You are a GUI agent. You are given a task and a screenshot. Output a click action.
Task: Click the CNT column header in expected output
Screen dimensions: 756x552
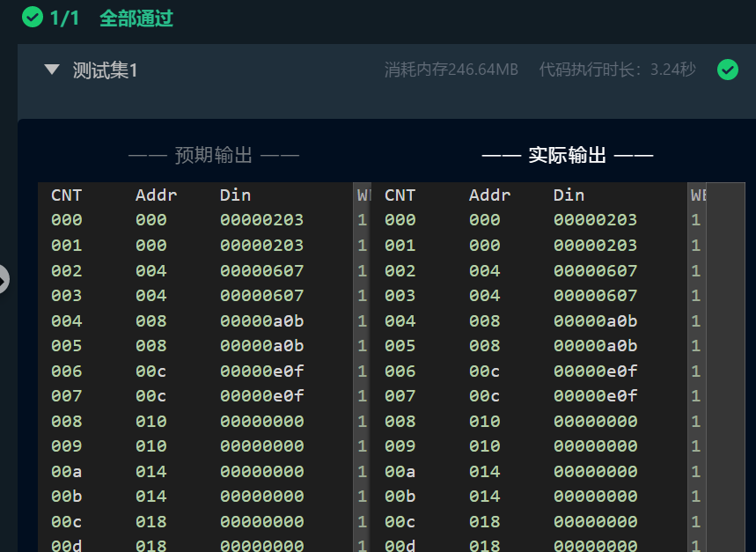pos(66,195)
